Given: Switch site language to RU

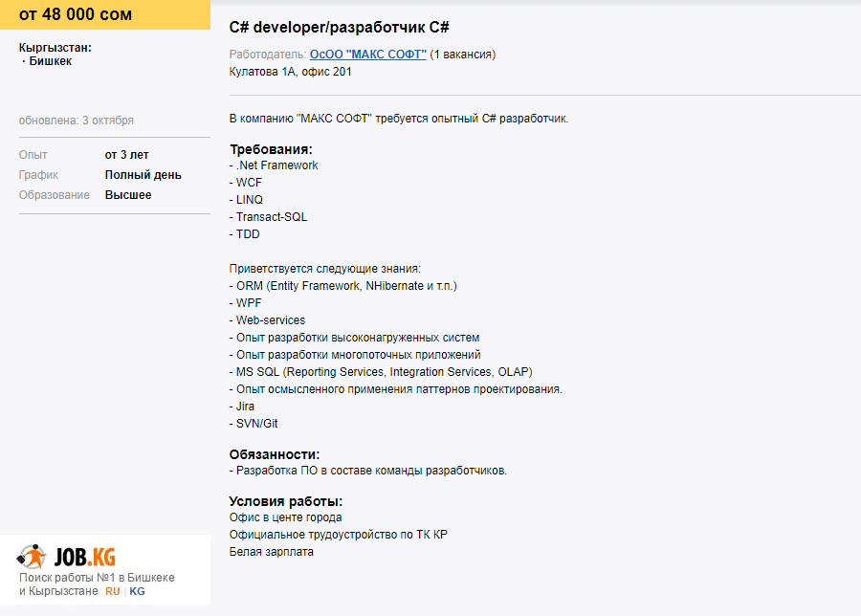Looking at the screenshot, I should click(x=113, y=591).
